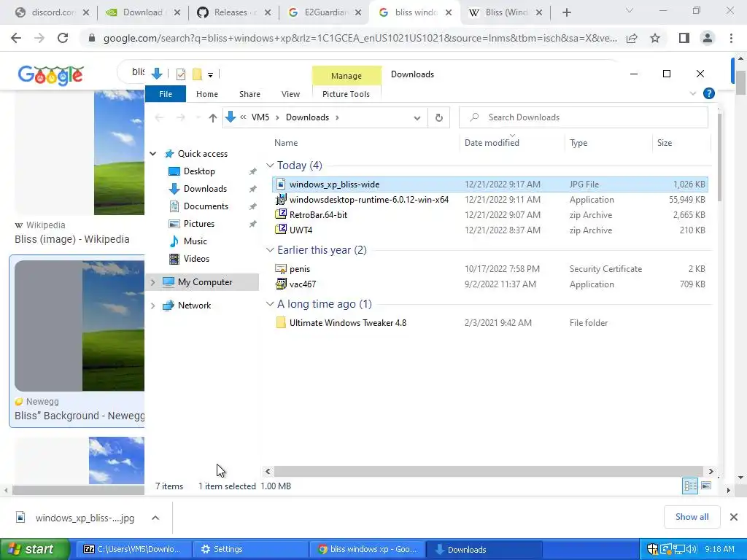Image resolution: width=747 pixels, height=560 pixels.
Task: Sort by Date modified column header
Action: [x=492, y=143]
